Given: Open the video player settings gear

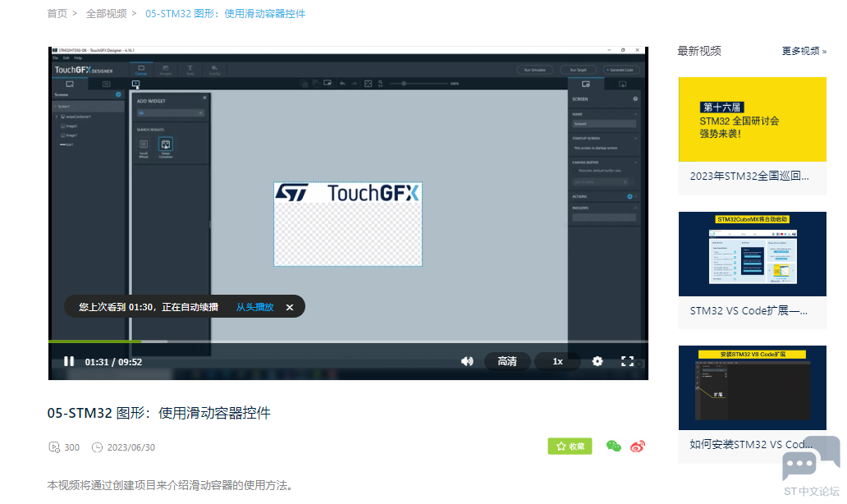Looking at the screenshot, I should pyautogui.click(x=597, y=361).
